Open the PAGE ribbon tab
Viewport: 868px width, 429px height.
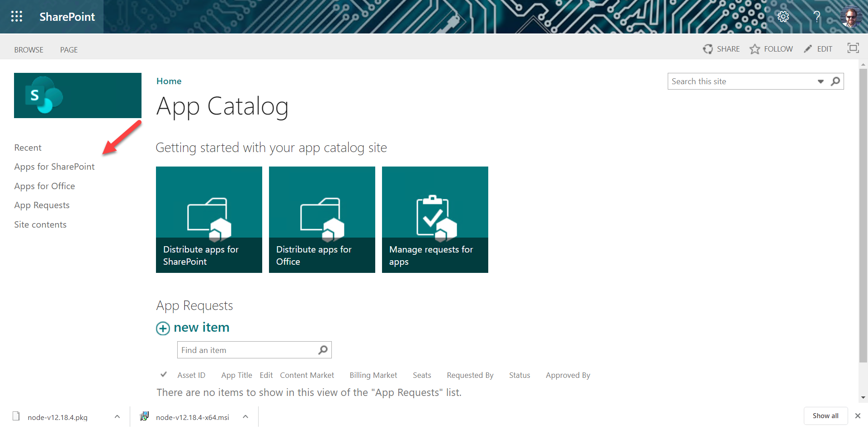tap(69, 50)
